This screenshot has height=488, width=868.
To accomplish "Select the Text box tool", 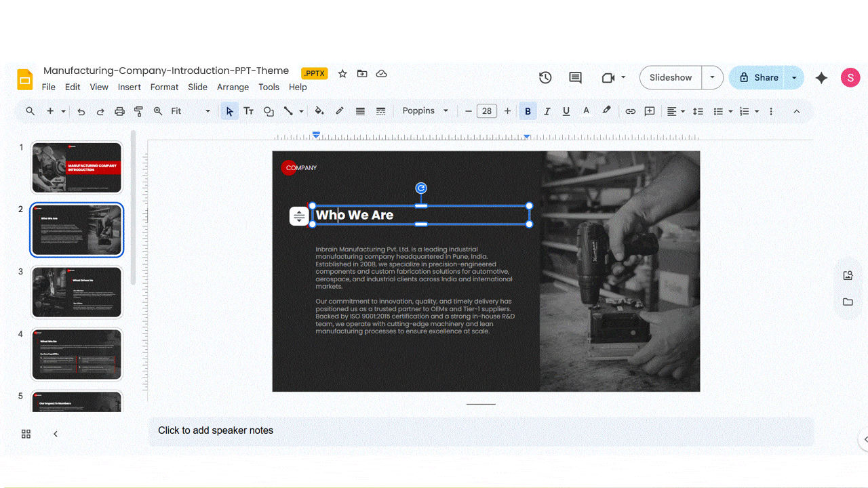I will 248,110.
